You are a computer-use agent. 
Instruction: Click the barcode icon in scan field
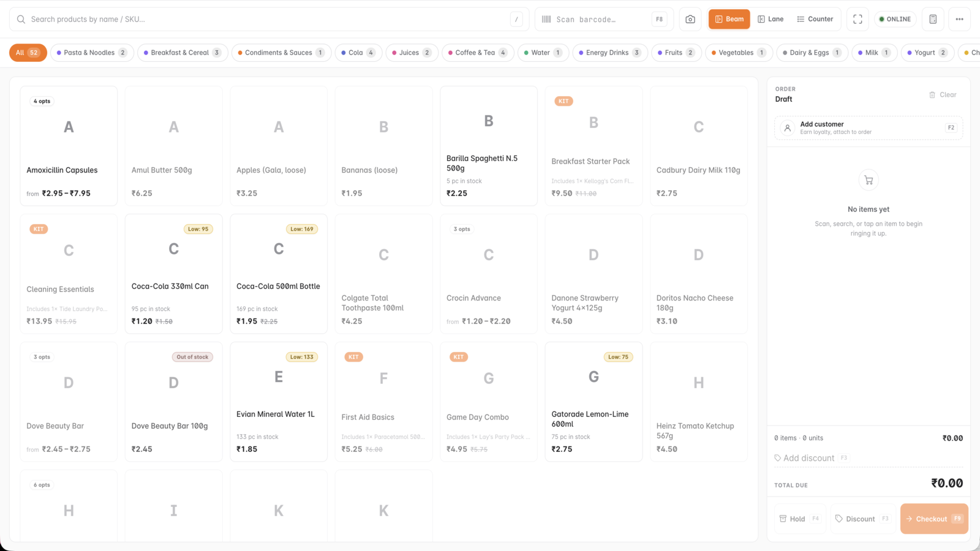[x=546, y=19]
